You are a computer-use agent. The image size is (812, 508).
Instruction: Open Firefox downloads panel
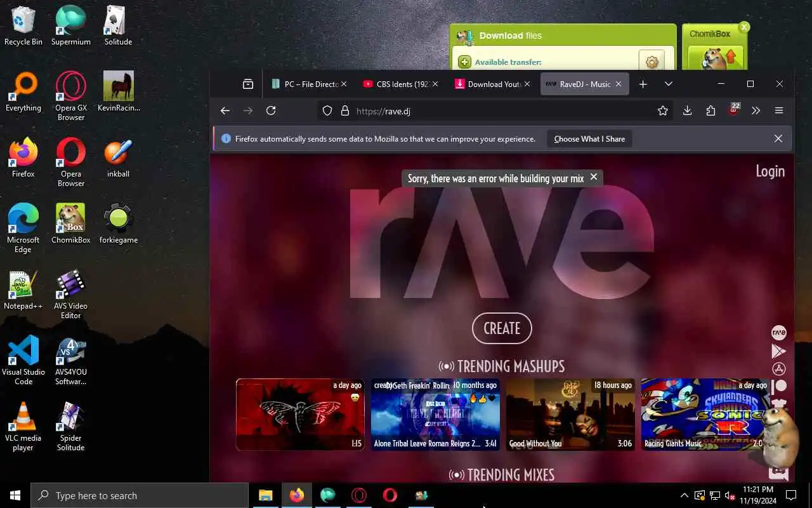(687, 110)
